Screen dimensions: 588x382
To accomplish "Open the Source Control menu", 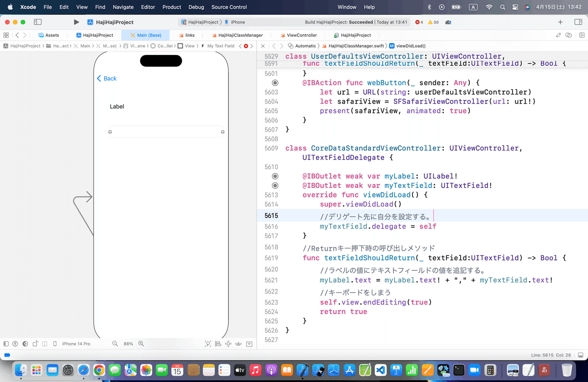I will coord(229,7).
